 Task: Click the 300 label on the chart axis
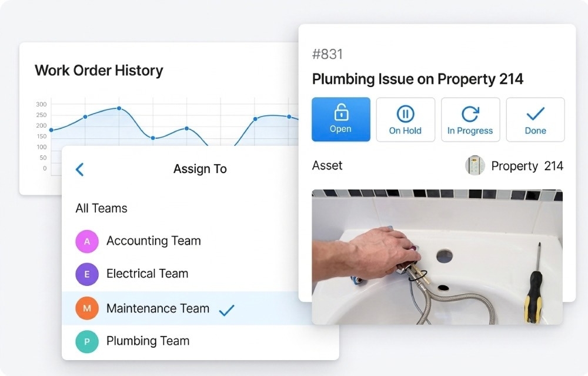41,104
